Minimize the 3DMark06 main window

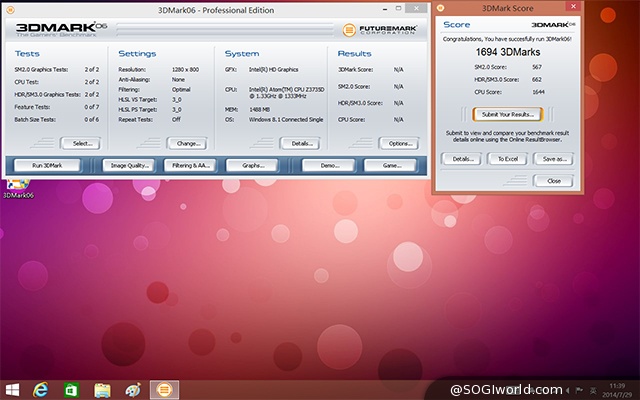(385, 9)
